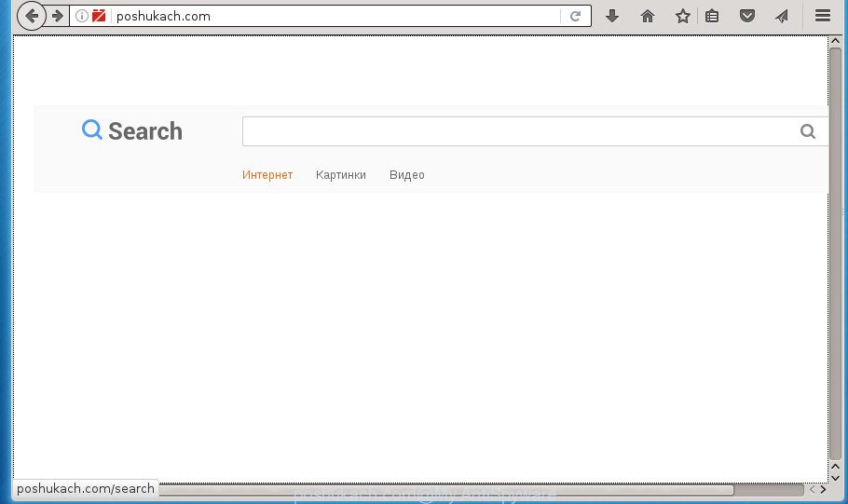Submit search with the magnifier button

tap(808, 131)
